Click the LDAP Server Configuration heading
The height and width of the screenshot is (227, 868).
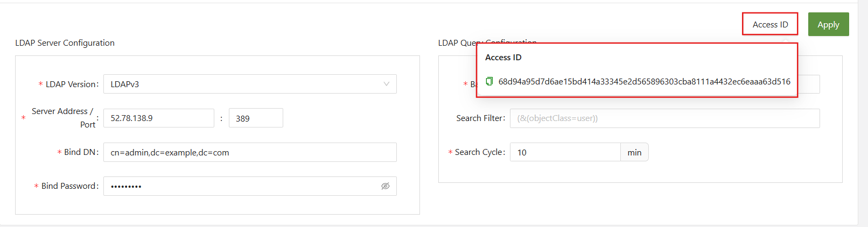[x=65, y=43]
